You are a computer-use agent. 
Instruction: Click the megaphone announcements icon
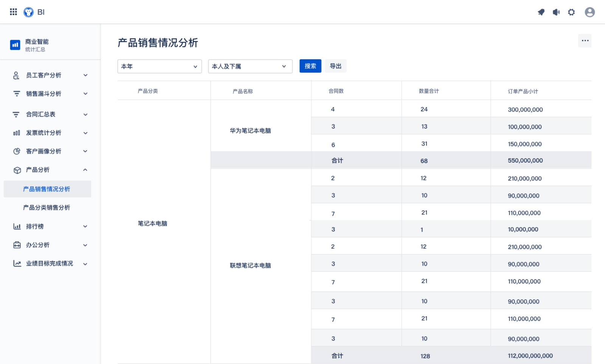556,12
